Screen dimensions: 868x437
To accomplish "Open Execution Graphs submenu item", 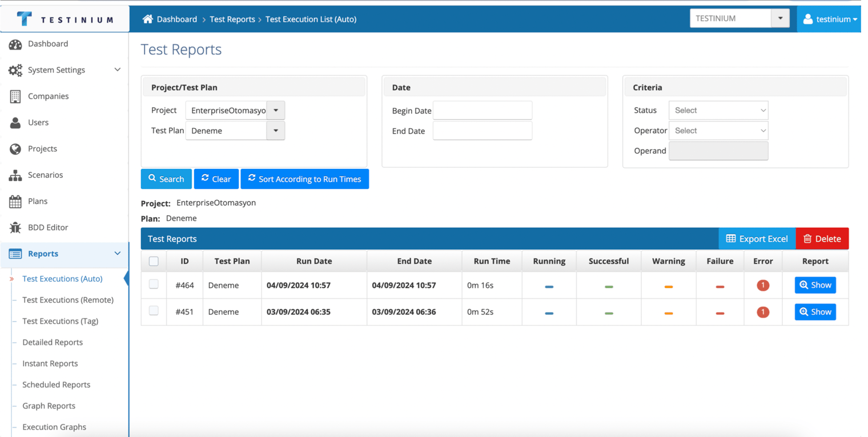I will (54, 427).
